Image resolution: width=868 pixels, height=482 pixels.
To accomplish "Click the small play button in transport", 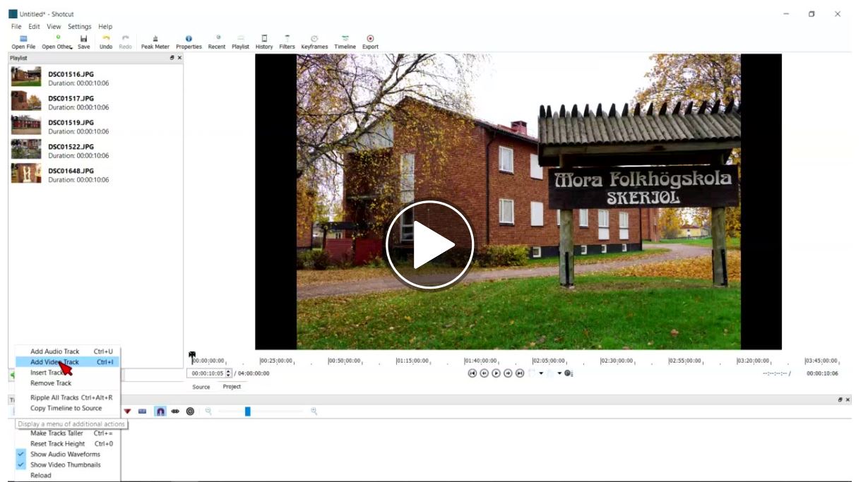I will coord(496,373).
